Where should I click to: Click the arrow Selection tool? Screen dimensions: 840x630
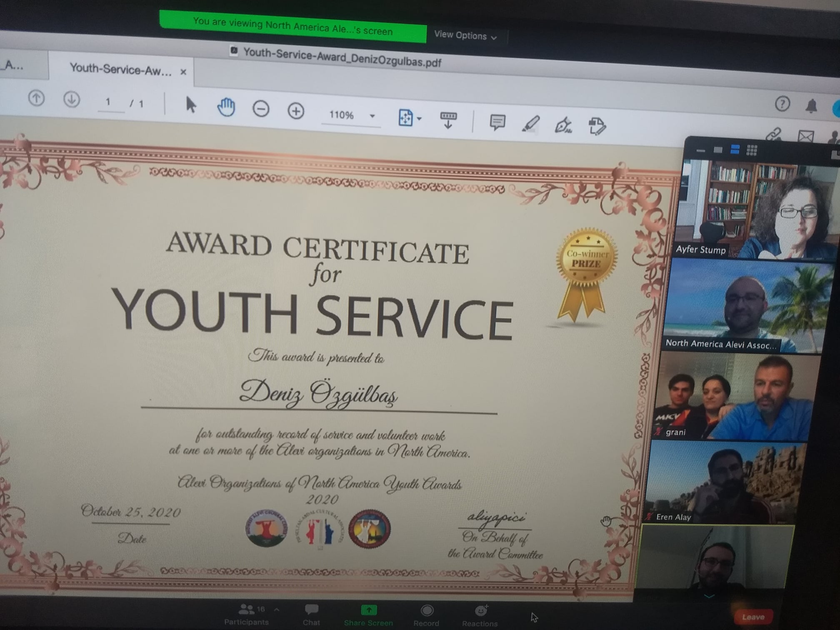coord(191,105)
